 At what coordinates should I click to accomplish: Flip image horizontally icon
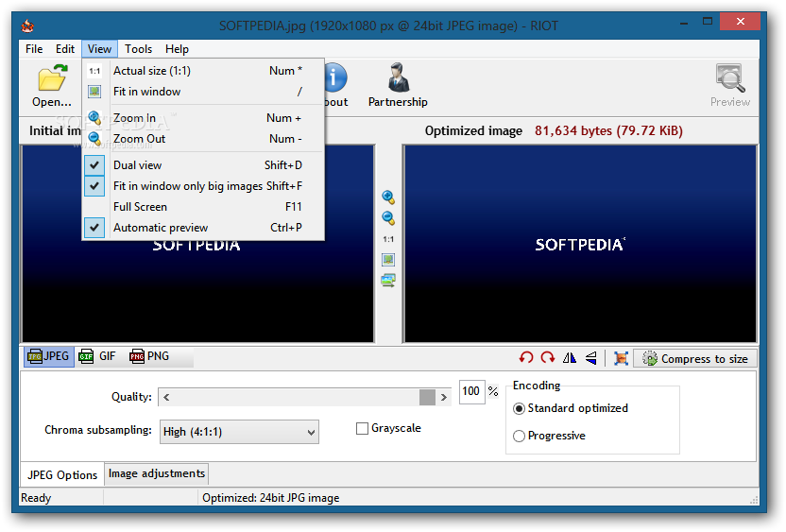pos(570,358)
